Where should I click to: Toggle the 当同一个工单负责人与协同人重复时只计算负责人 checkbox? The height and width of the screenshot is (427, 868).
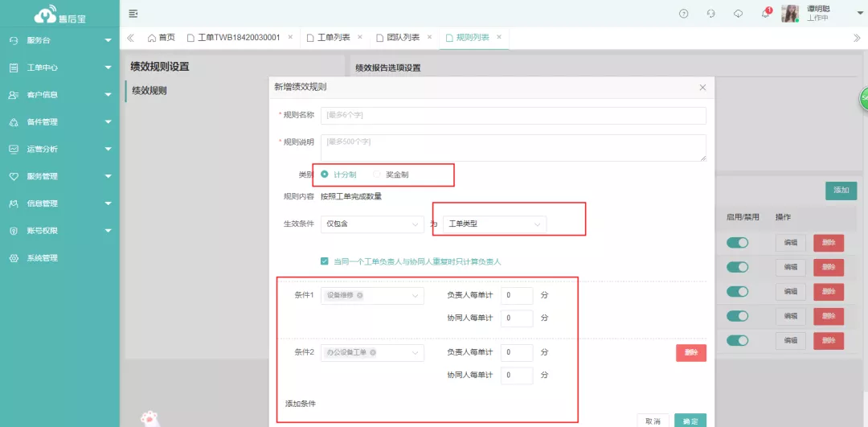pyautogui.click(x=325, y=261)
